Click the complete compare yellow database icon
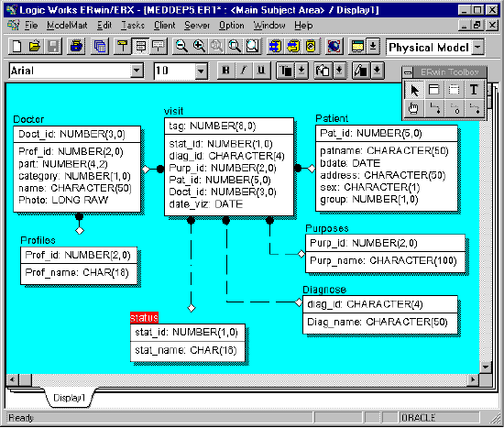This screenshot has height=428, width=504. [311, 47]
